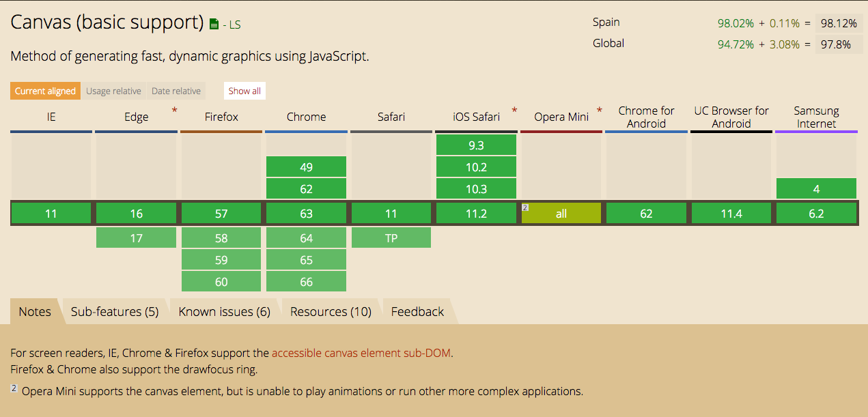The width and height of the screenshot is (868, 417).
Task: Click the Edge browser column header
Action: click(136, 117)
